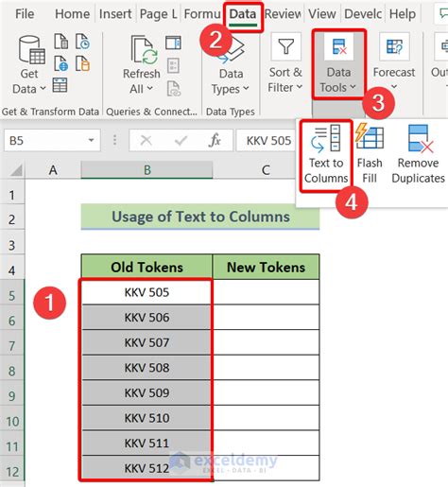The image size is (448, 487).
Task: Expand the Data Types dropdown
Action: 246,89
